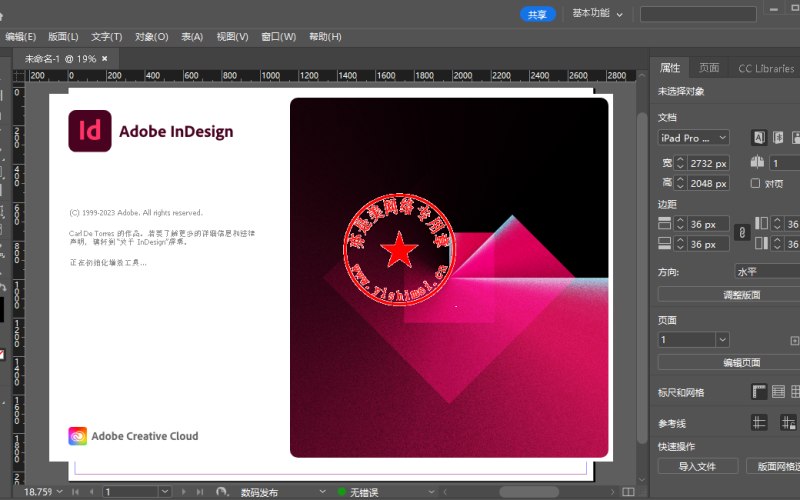
Task: Click the 共享 share button
Action: [x=537, y=14]
